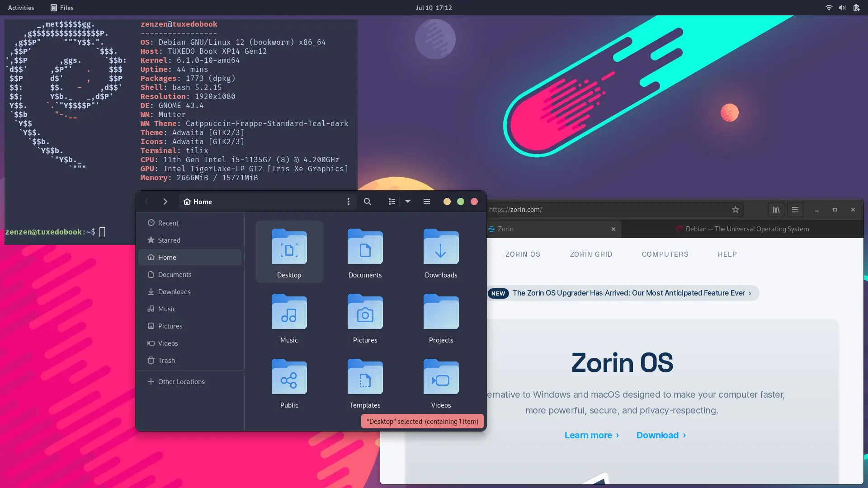Click the Zorin OS Upgrader announcement banner
868x488 pixels.
pos(623,293)
